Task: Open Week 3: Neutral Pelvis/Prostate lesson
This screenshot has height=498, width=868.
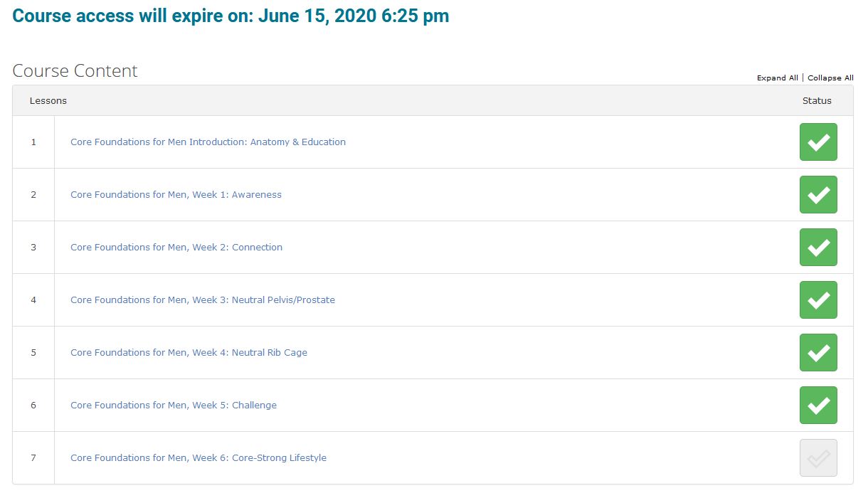Action: (x=203, y=300)
